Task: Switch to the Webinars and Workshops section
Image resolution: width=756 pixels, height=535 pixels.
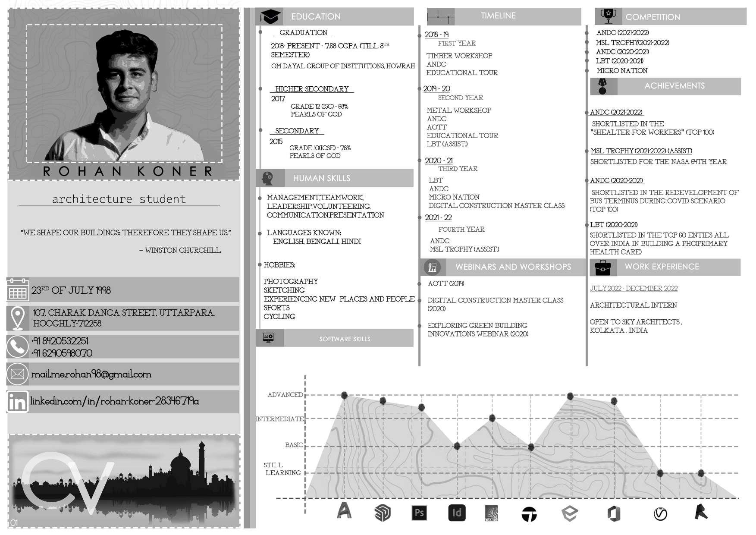Action: (513, 267)
